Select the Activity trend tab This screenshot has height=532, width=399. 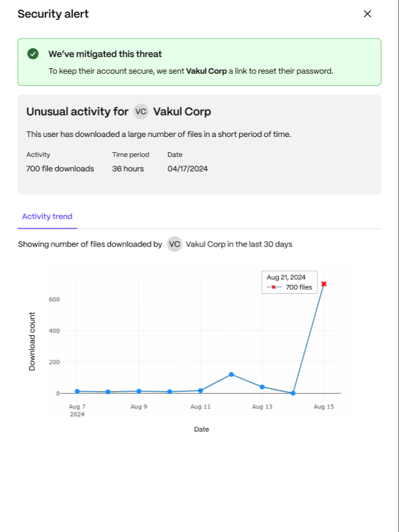47,217
